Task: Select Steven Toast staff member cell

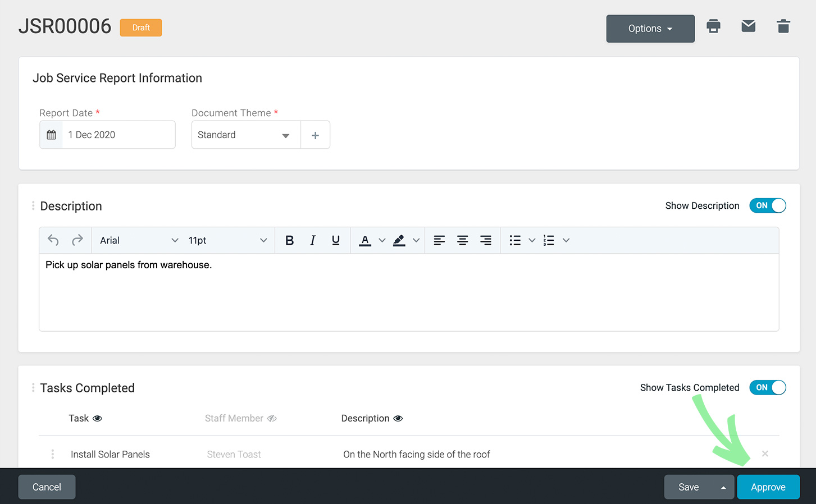Action: [234, 455]
